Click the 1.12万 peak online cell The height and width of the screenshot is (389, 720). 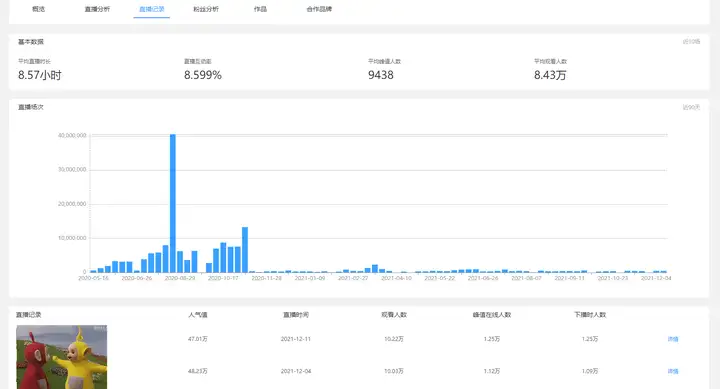[x=492, y=371]
